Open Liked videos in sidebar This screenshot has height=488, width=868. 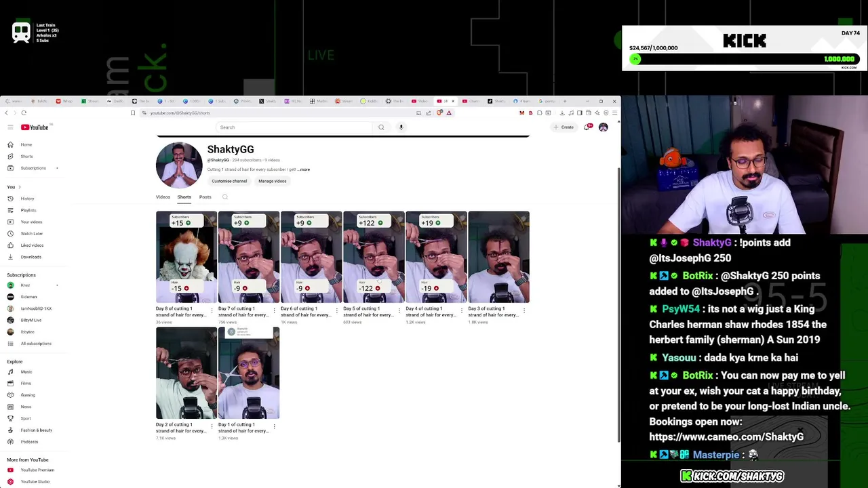click(32, 245)
